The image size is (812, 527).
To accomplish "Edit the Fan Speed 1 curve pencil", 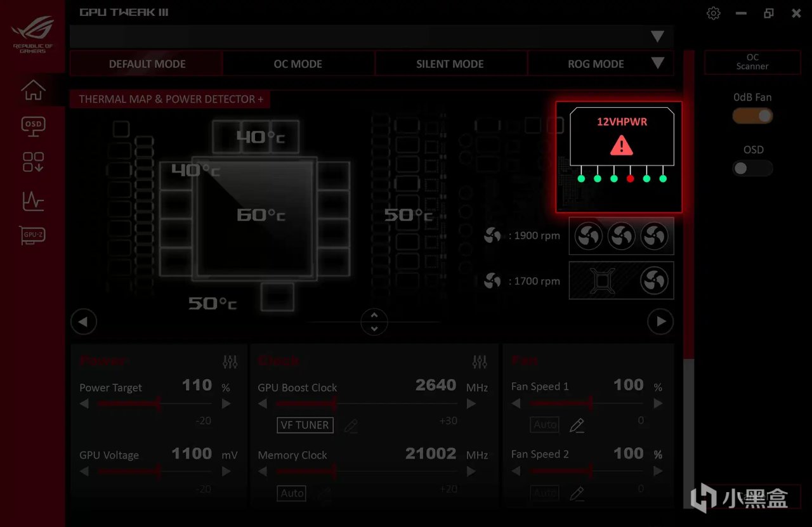I will point(577,426).
